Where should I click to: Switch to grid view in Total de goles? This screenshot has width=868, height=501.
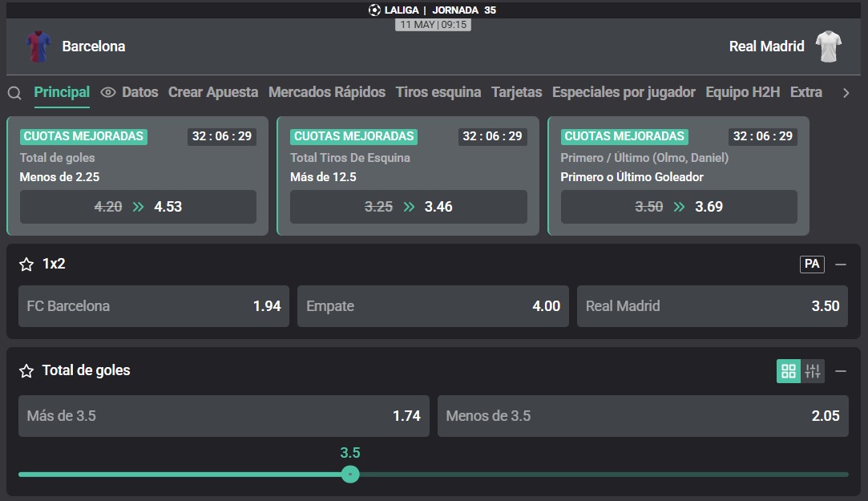click(x=789, y=371)
